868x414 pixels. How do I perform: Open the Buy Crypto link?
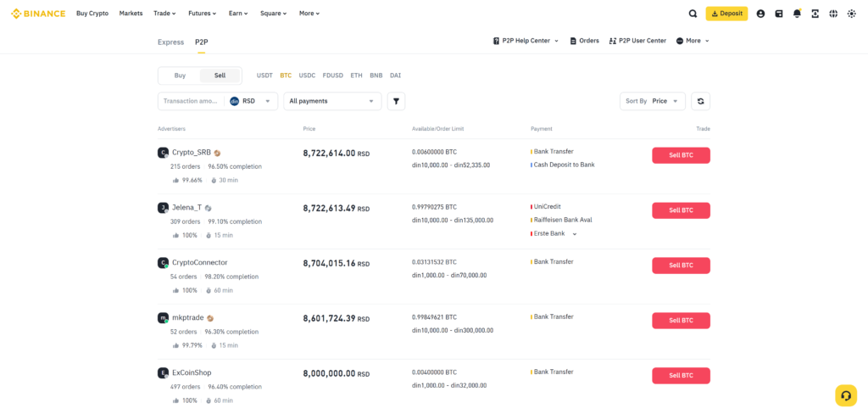[x=92, y=14]
